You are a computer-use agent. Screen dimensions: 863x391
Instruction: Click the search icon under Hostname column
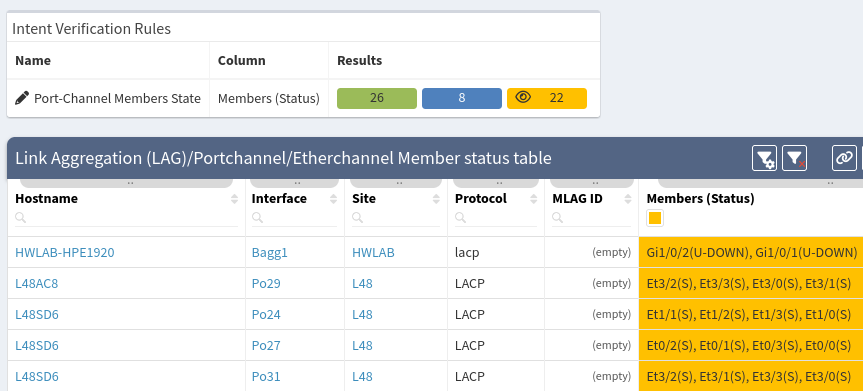[x=20, y=218]
